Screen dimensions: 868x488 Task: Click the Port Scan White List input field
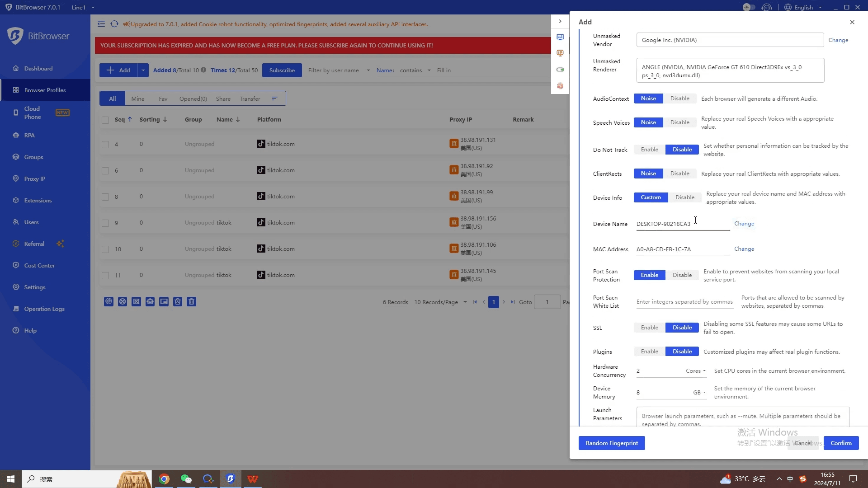coord(684,302)
